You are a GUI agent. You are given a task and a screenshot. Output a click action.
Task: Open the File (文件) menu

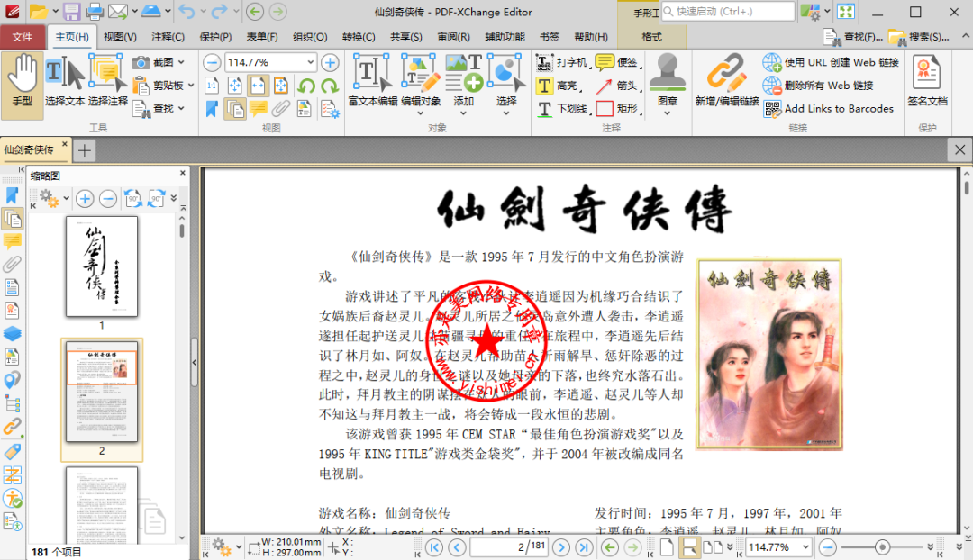23,37
